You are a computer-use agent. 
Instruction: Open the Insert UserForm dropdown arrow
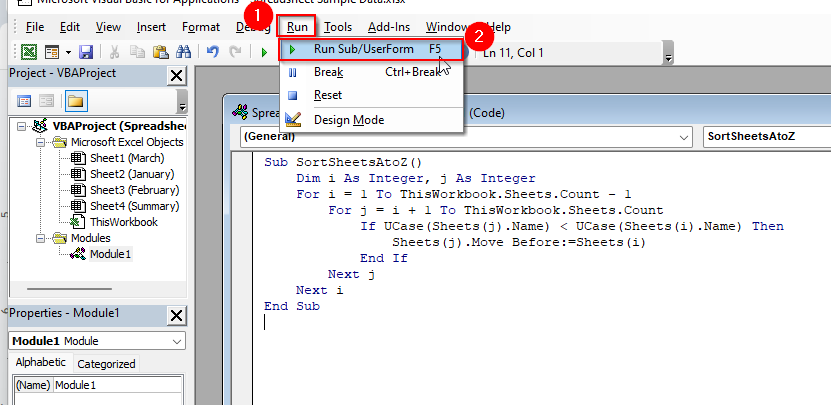tap(68, 52)
